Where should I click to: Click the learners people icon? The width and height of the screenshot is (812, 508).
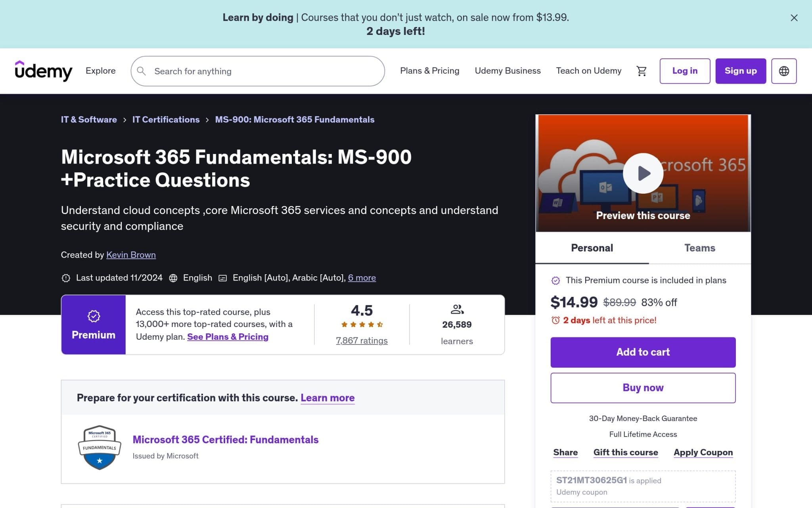[x=457, y=309]
